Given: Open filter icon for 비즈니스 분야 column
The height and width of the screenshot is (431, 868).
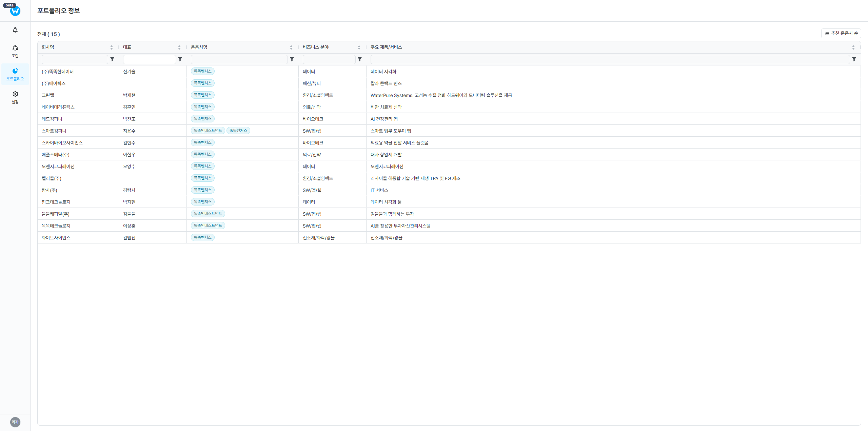Looking at the screenshot, I should 360,59.
